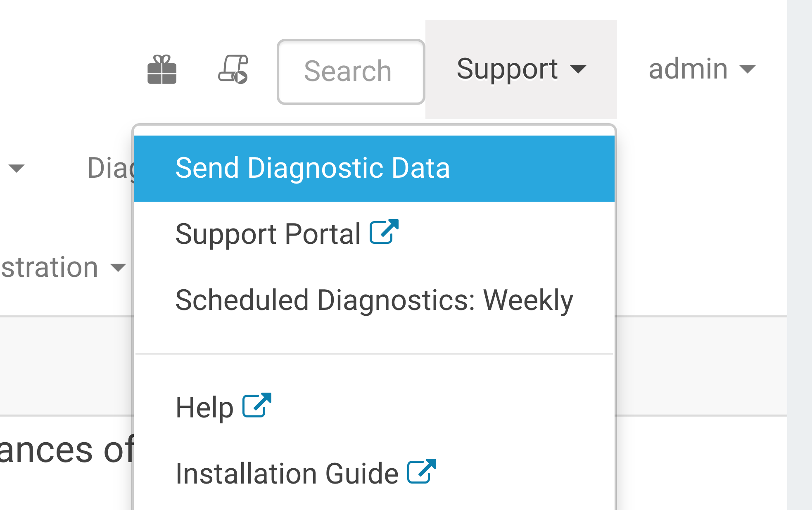Click the external link icon beside Support Portal
Screen dimensions: 812x510
(x=384, y=232)
